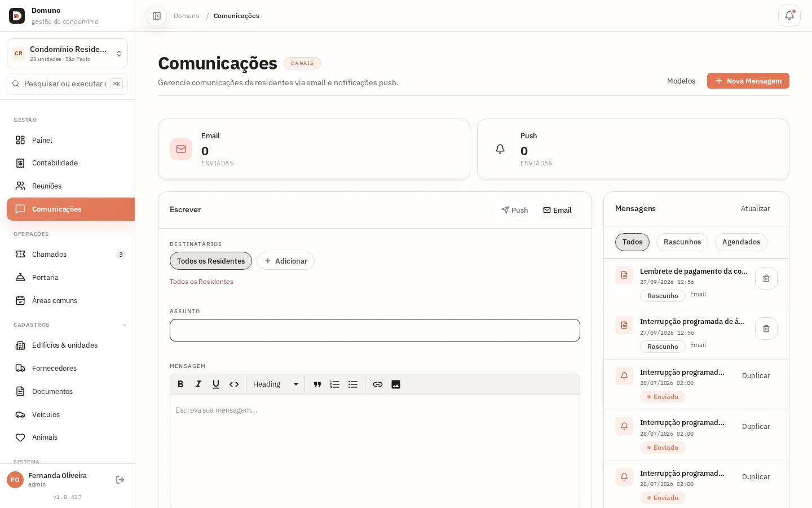Screen dimensions: 812x508
Task: Open the Animais page
Action: 70,437
